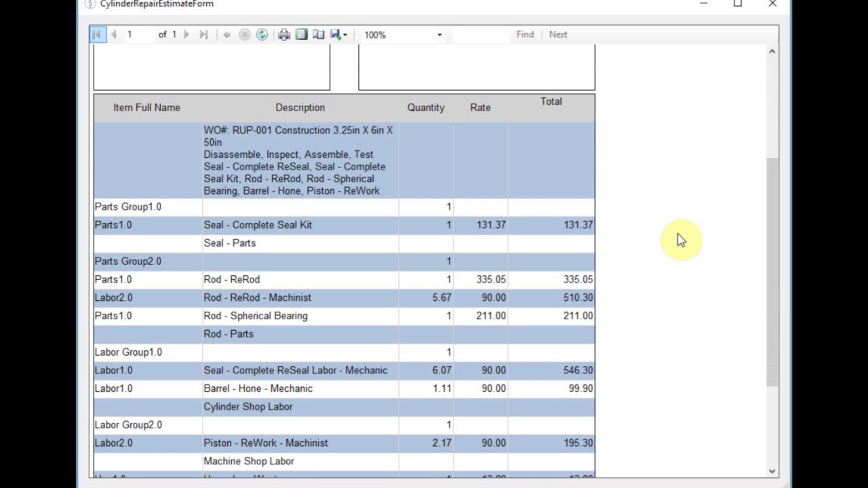Minimize the CylinderRepairEstimateForm window
The height and width of the screenshot is (488, 868).
pos(703,4)
